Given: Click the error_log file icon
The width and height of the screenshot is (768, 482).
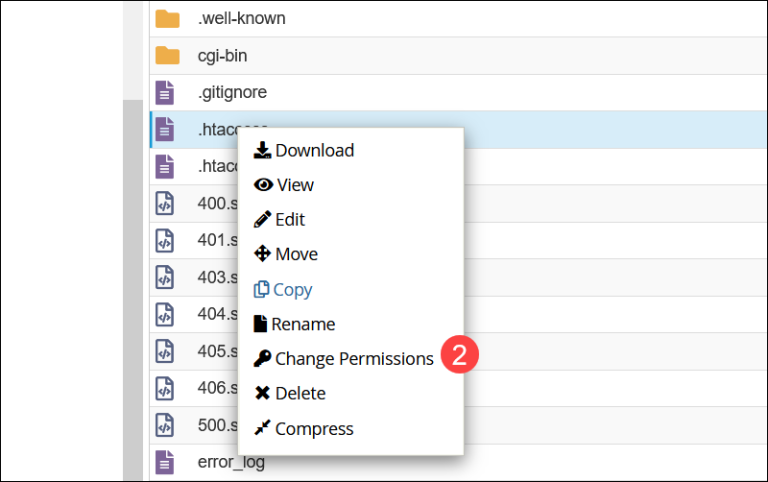Looking at the screenshot, I should click(x=165, y=462).
